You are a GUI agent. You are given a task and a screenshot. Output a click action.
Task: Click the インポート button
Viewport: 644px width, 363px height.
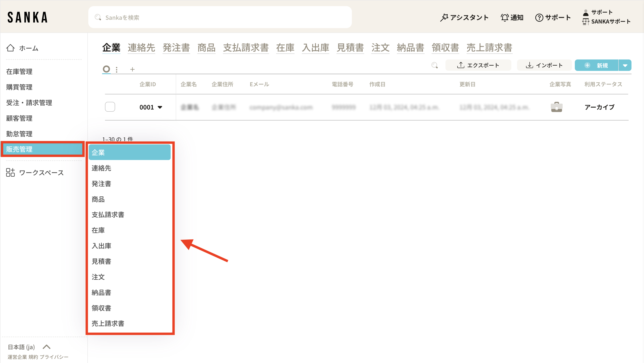click(x=544, y=65)
